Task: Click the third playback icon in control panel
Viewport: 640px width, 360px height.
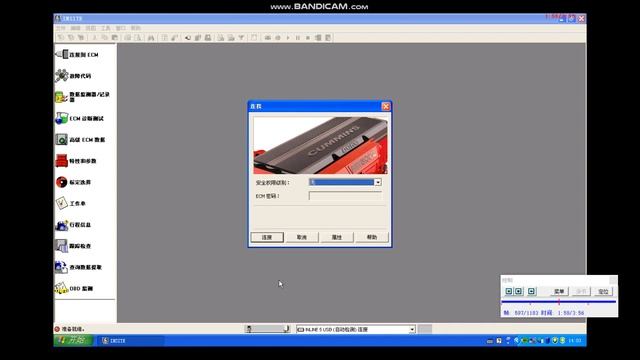Action: 531,291
